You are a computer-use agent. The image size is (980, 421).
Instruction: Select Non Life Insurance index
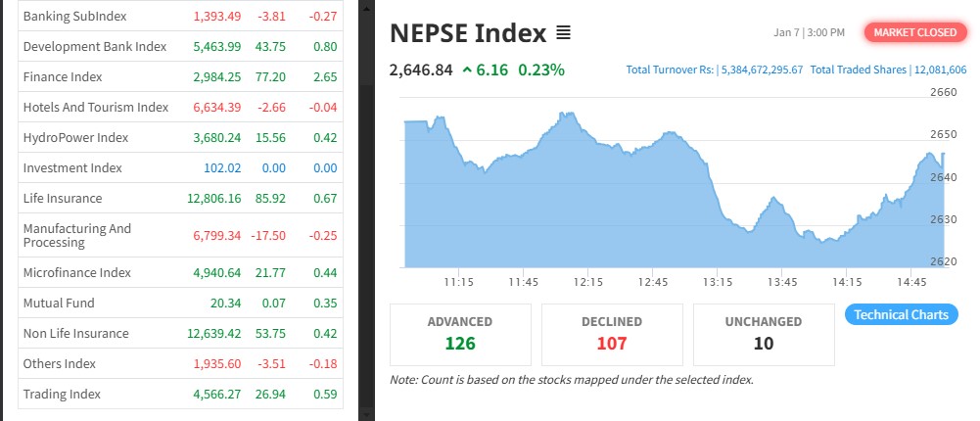coord(76,334)
